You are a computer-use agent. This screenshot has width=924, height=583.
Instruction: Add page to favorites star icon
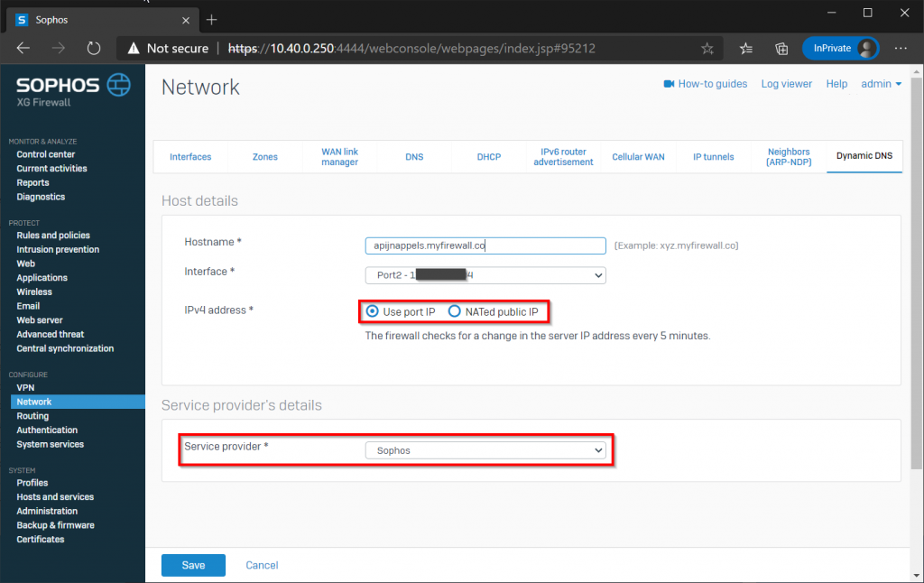coord(707,49)
